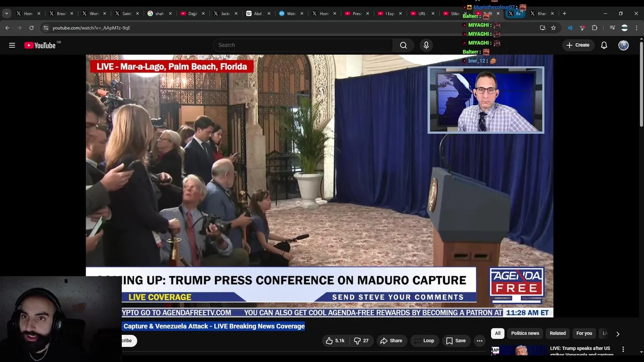This screenshot has width=644, height=362.
Task: Click the video title 'Capture & Venezuela Attack'
Action: tap(214, 326)
